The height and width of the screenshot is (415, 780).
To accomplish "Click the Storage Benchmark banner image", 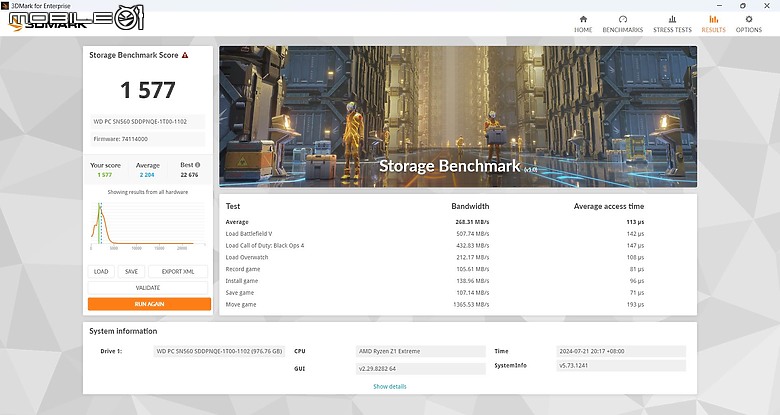I will pos(458,117).
